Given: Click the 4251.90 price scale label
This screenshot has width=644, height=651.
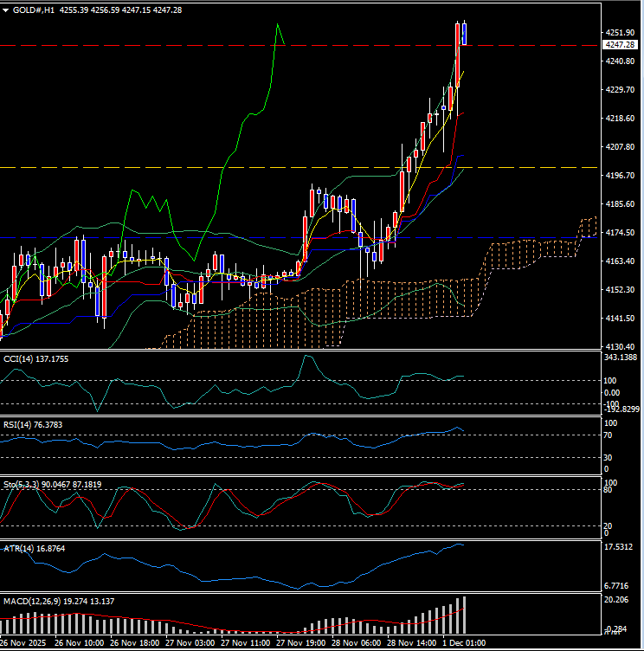Looking at the screenshot, I should [621, 32].
